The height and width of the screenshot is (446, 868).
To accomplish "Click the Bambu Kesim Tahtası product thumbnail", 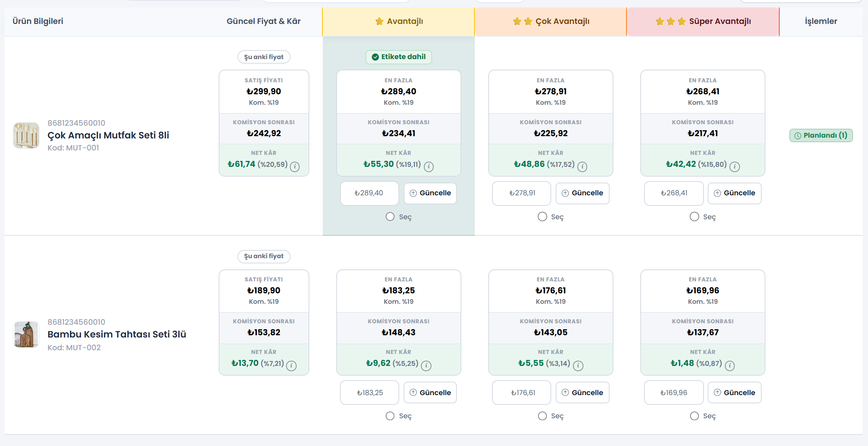I will click(x=26, y=334).
